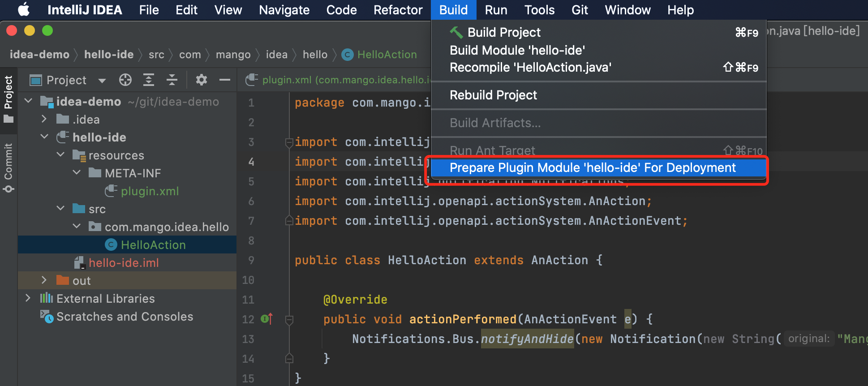The width and height of the screenshot is (868, 386).
Task: Collapse the hello-ide module node
Action: [x=44, y=137]
